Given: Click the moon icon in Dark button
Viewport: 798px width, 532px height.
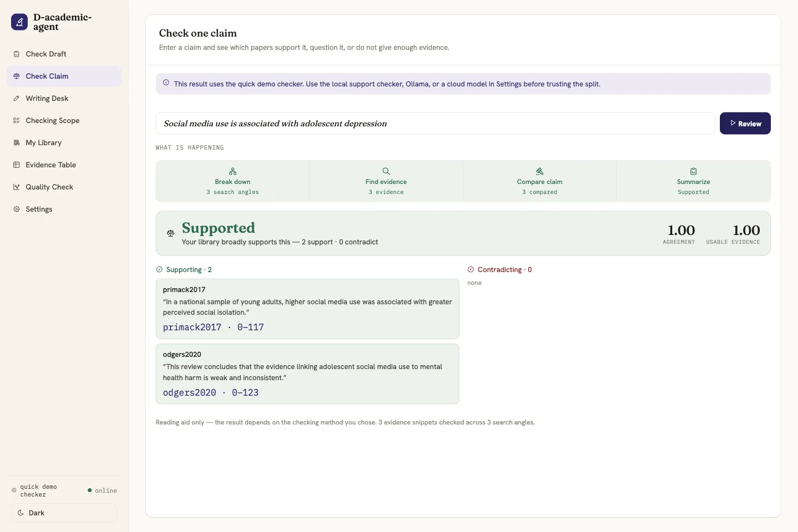Looking at the screenshot, I should [x=21, y=513].
